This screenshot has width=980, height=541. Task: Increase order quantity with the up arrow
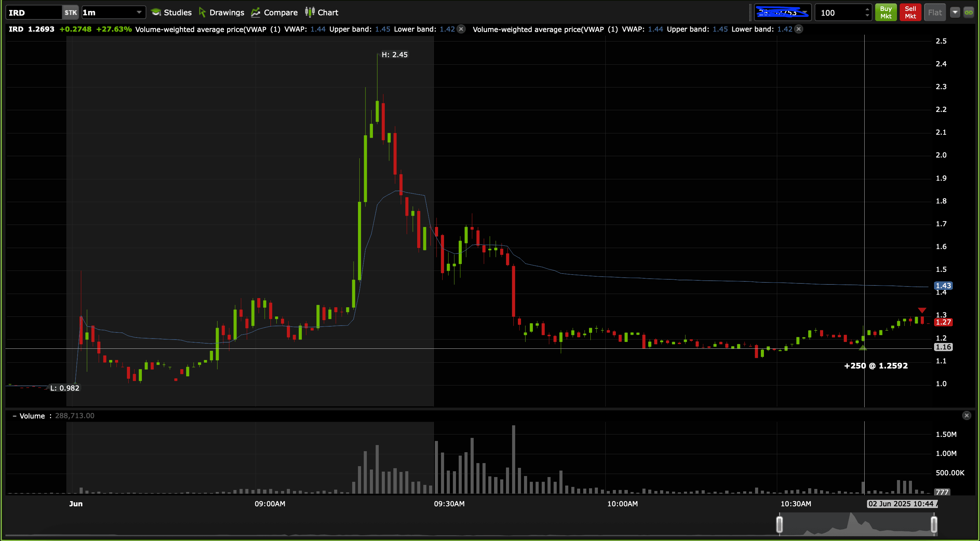point(867,9)
